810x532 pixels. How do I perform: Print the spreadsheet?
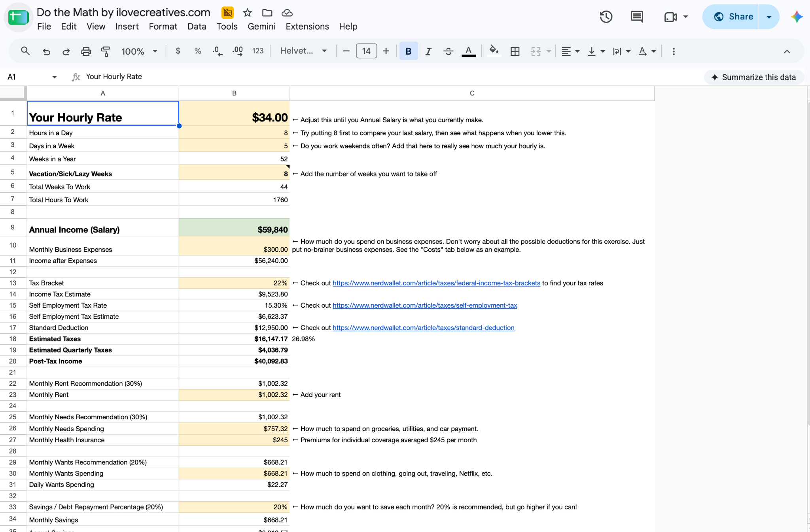pos(86,51)
